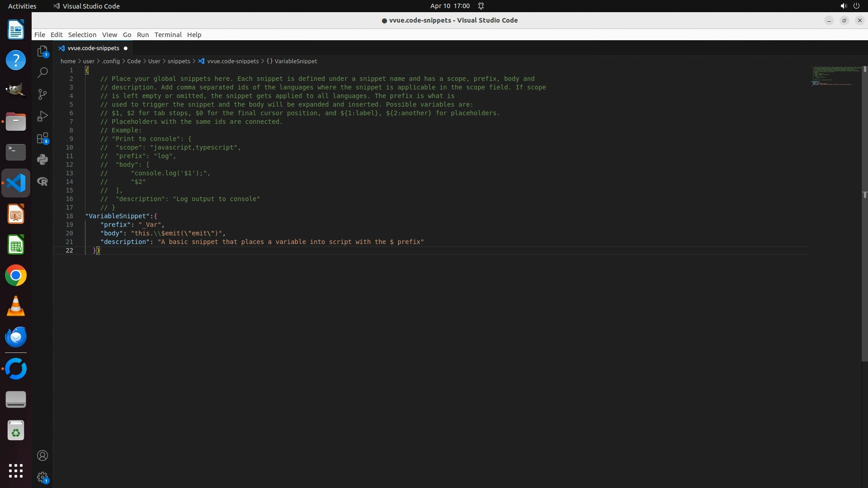Click the Activities button

tap(22, 6)
